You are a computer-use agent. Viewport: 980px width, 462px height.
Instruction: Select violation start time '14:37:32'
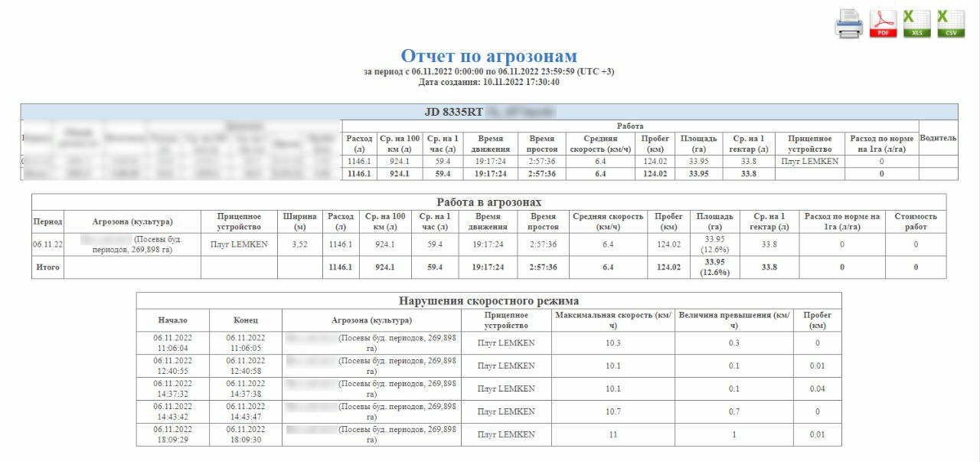pyautogui.click(x=172, y=394)
